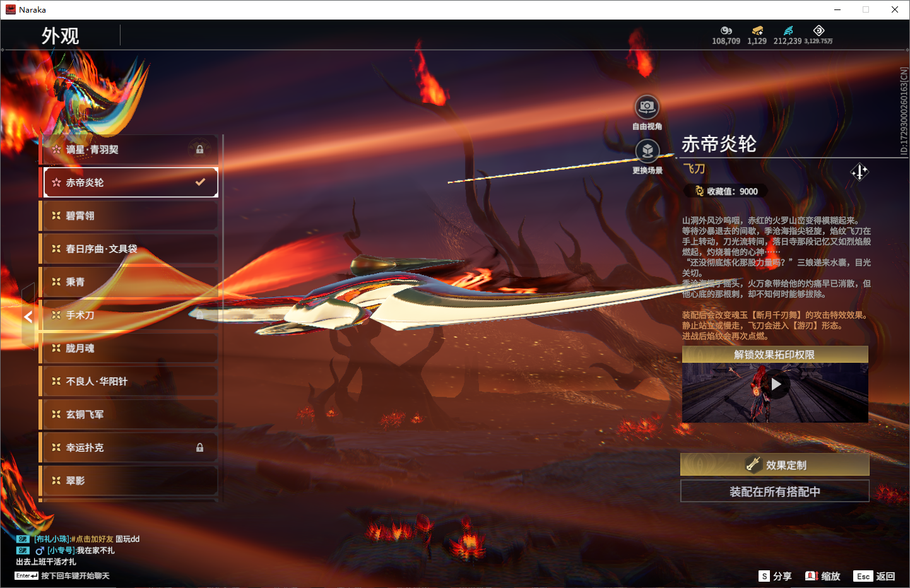Click the lock icon on 幸运扑克 row

coord(199,447)
